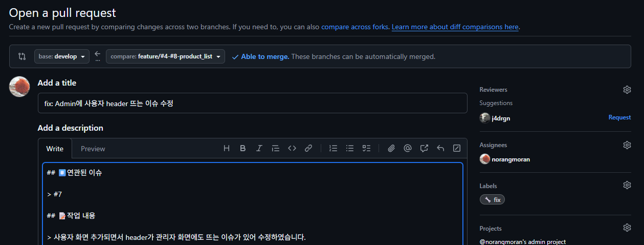Click the '> #7' line in description

[54, 194]
